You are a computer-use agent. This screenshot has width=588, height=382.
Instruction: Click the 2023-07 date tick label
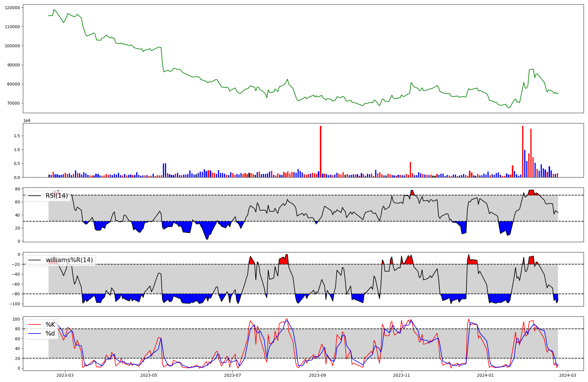[x=233, y=375]
